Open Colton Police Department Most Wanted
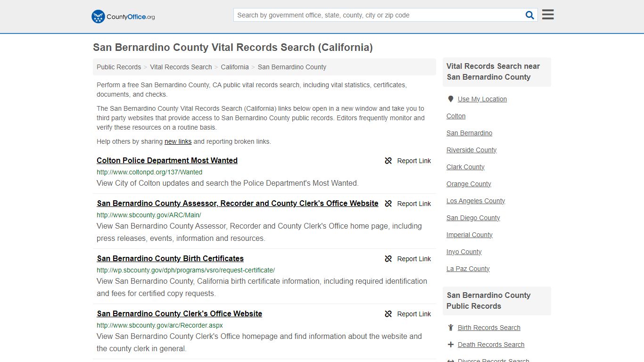644x362 pixels. pyautogui.click(x=167, y=160)
